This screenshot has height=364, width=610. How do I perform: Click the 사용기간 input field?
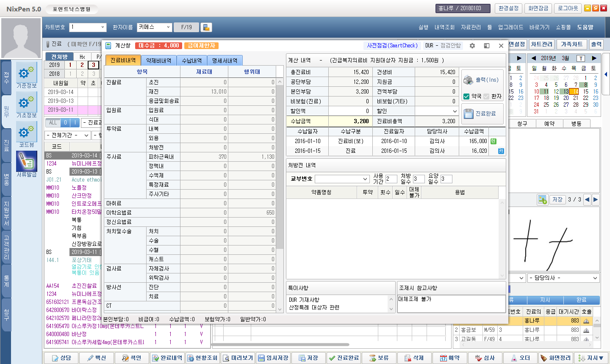pos(391,179)
